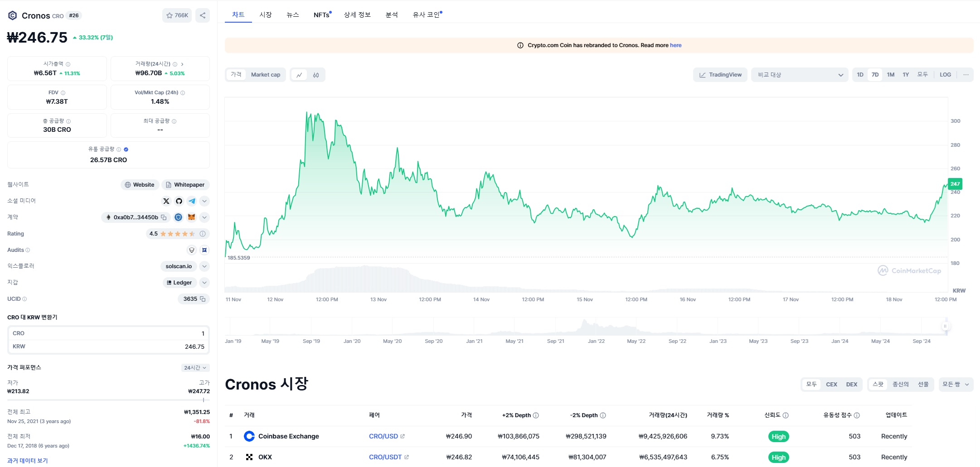Click the solscan.io explorer button
The height and width of the screenshot is (467, 980).
point(179,266)
